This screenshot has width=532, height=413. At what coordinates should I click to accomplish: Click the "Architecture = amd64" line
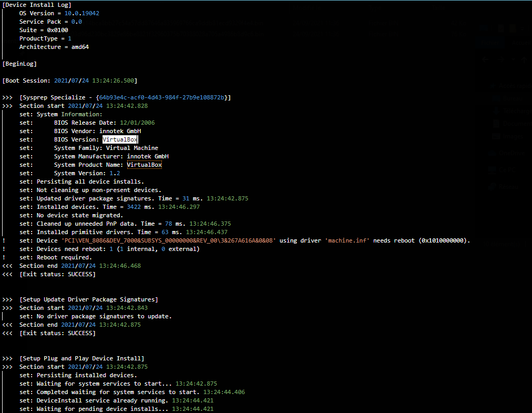coord(54,47)
